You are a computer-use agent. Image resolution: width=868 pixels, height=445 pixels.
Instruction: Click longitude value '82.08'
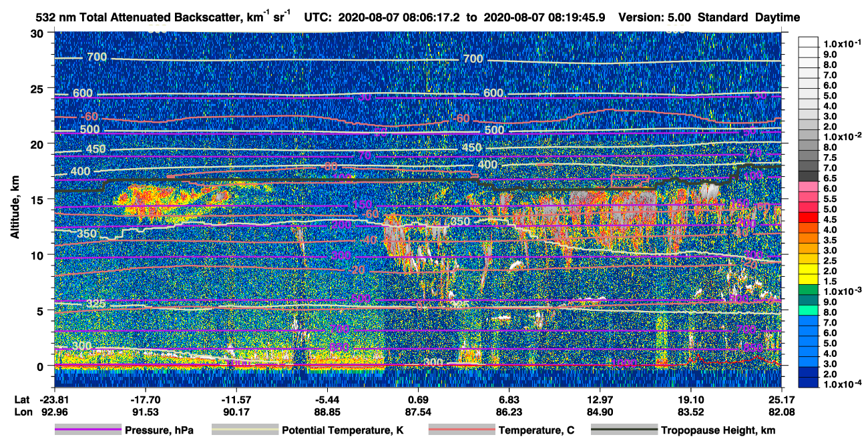coord(782,411)
